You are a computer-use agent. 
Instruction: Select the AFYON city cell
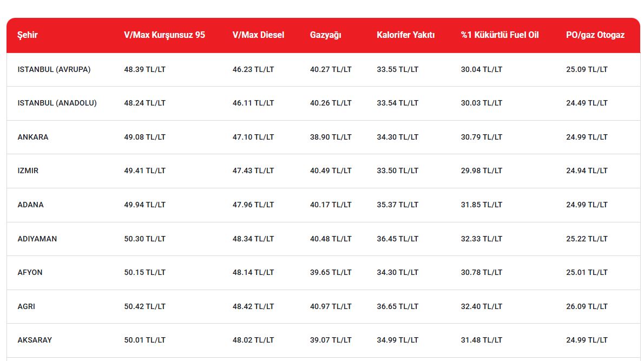coord(30,272)
